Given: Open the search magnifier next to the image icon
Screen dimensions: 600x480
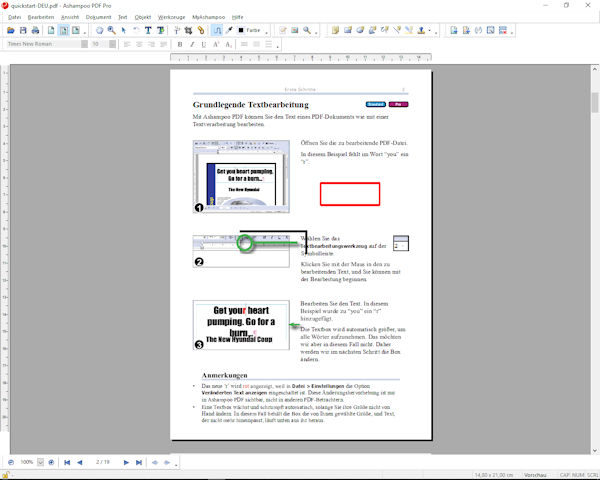Looking at the screenshot, I should (x=307, y=30).
